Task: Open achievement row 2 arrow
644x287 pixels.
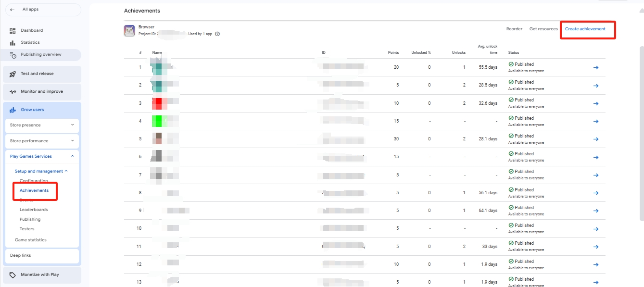Action: (x=596, y=86)
